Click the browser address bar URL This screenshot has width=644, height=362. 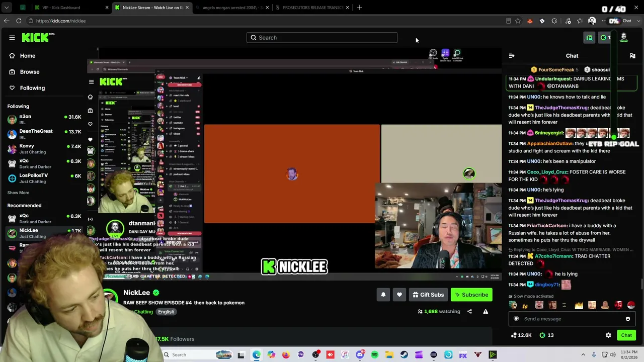click(x=60, y=21)
